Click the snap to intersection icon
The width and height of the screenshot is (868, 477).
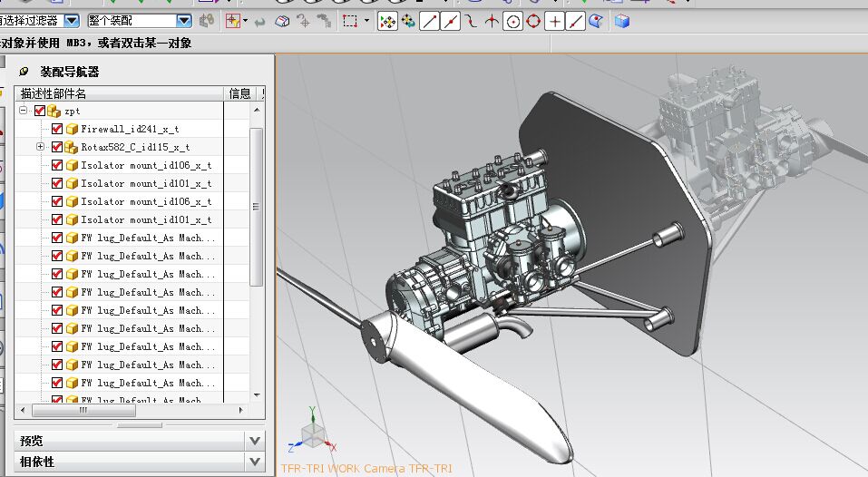pos(492,21)
